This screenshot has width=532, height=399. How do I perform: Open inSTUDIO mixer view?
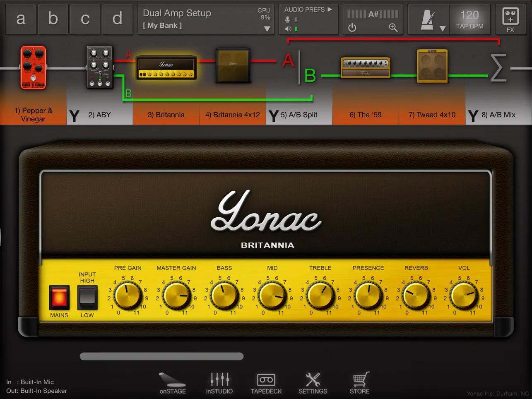coord(219,383)
